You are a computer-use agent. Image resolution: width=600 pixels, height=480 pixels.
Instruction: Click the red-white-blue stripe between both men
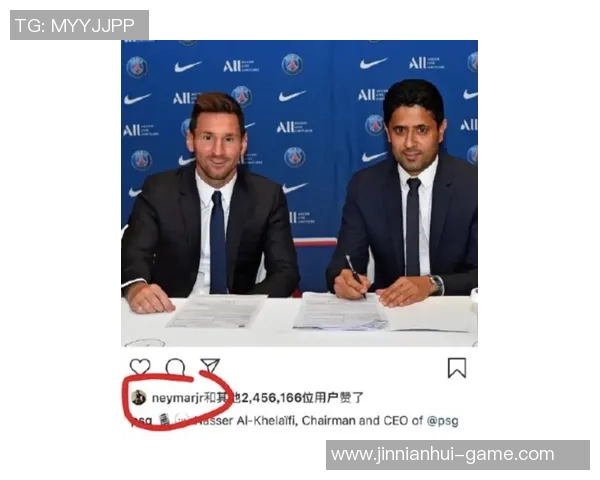315,242
